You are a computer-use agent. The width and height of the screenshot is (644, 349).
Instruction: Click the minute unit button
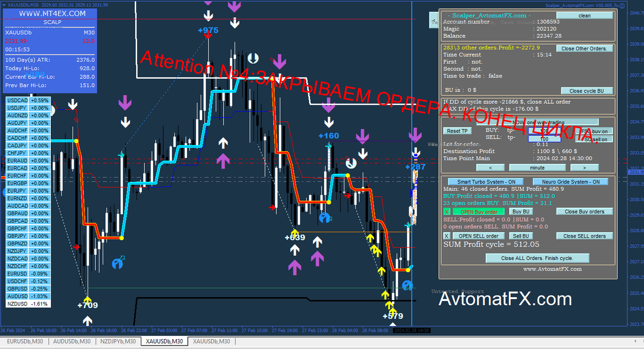click(537, 168)
